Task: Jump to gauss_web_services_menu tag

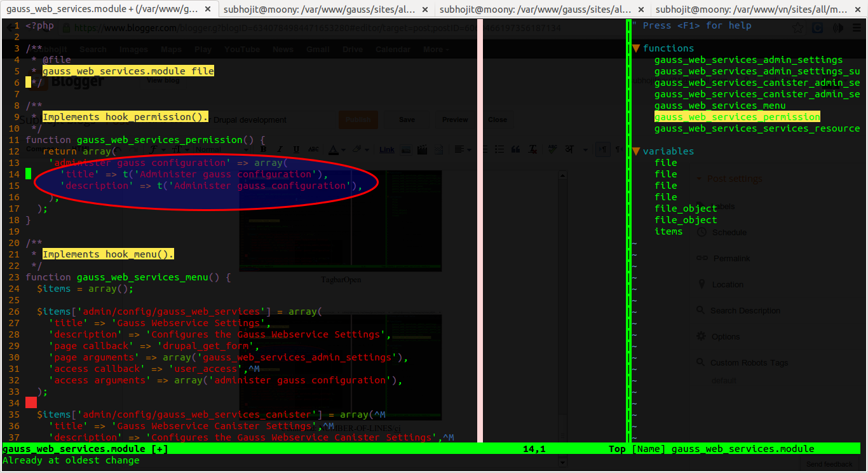Action: [720, 106]
